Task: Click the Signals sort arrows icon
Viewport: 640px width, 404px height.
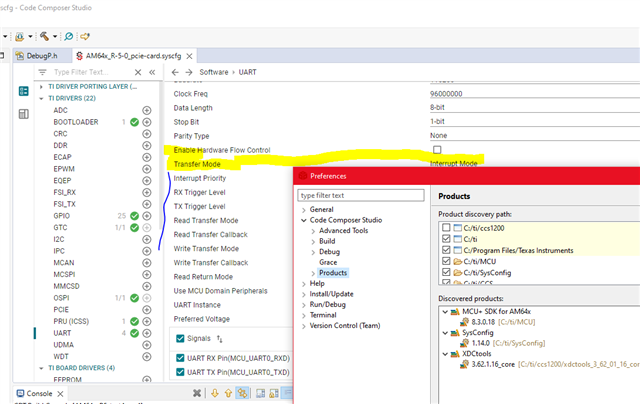Action: tap(220, 338)
